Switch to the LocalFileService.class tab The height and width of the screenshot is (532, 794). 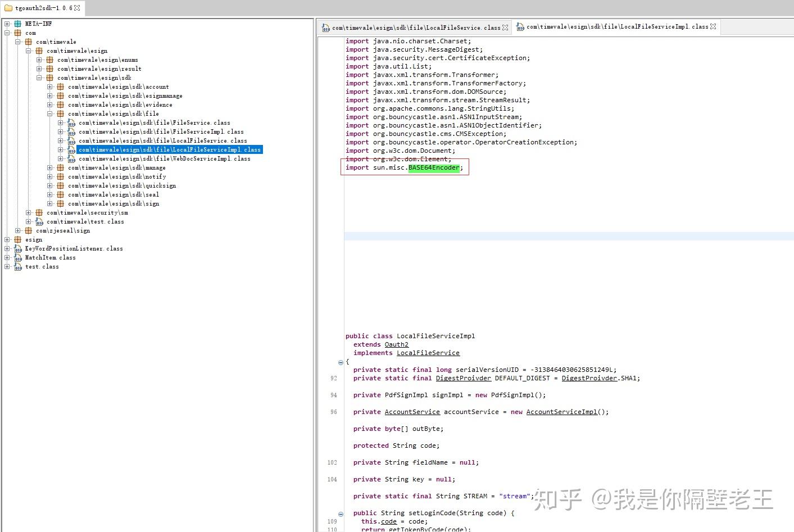click(x=416, y=26)
